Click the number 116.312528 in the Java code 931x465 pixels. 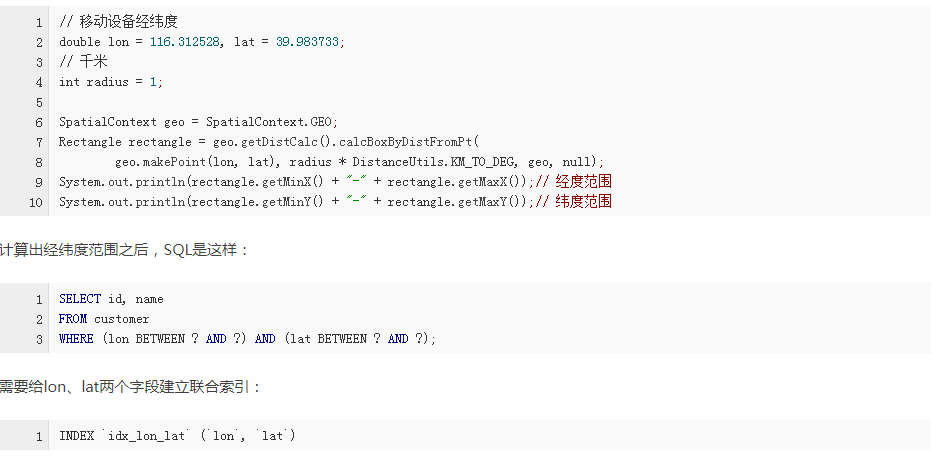[x=185, y=42]
